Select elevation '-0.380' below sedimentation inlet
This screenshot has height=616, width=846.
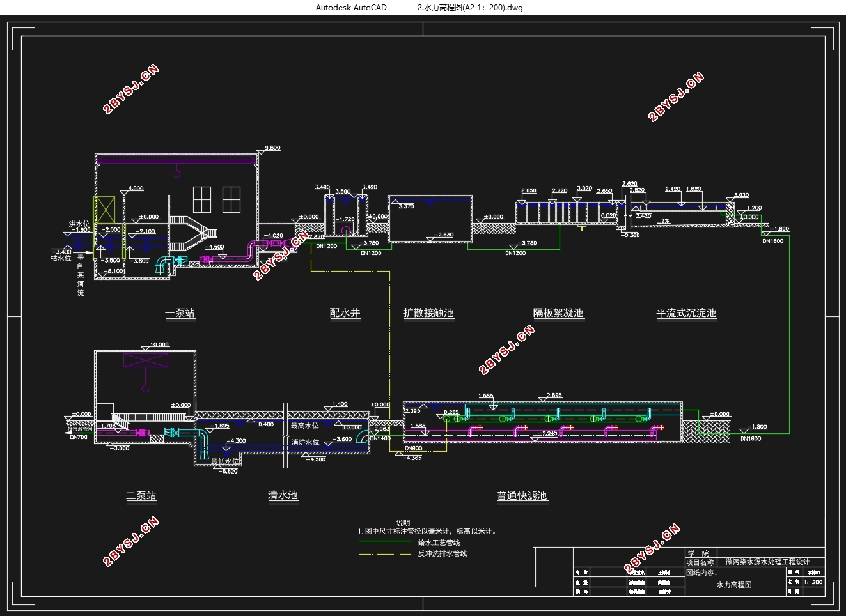pos(630,235)
